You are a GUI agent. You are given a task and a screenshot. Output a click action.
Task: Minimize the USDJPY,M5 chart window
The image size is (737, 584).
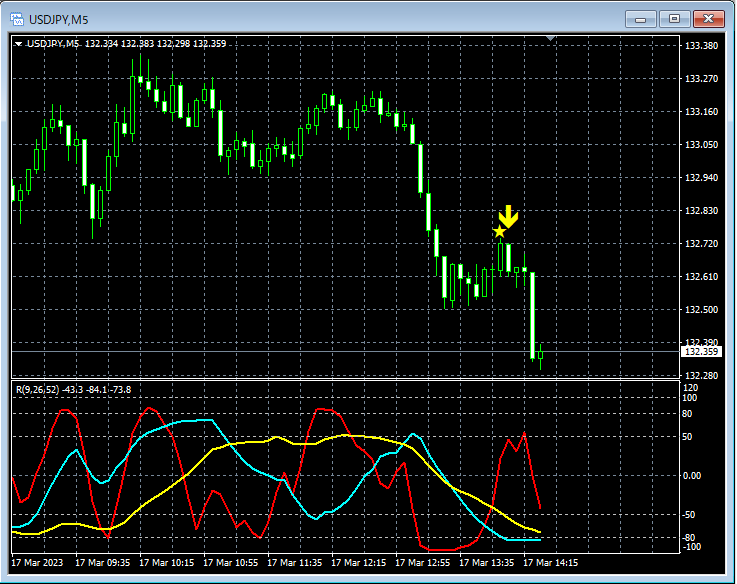click(640, 19)
